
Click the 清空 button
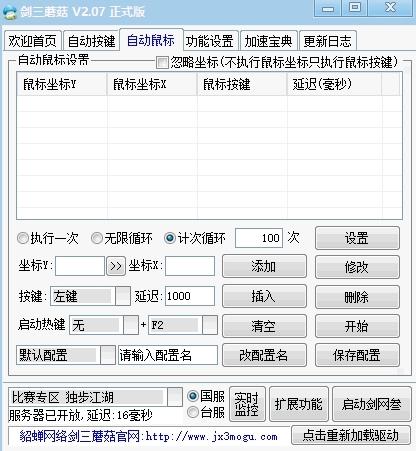264,326
